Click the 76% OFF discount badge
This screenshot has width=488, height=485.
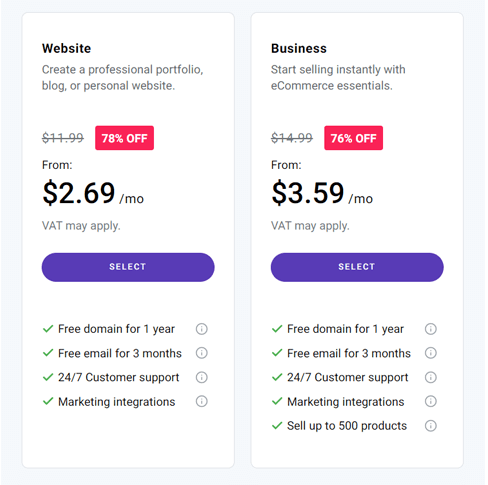(353, 138)
